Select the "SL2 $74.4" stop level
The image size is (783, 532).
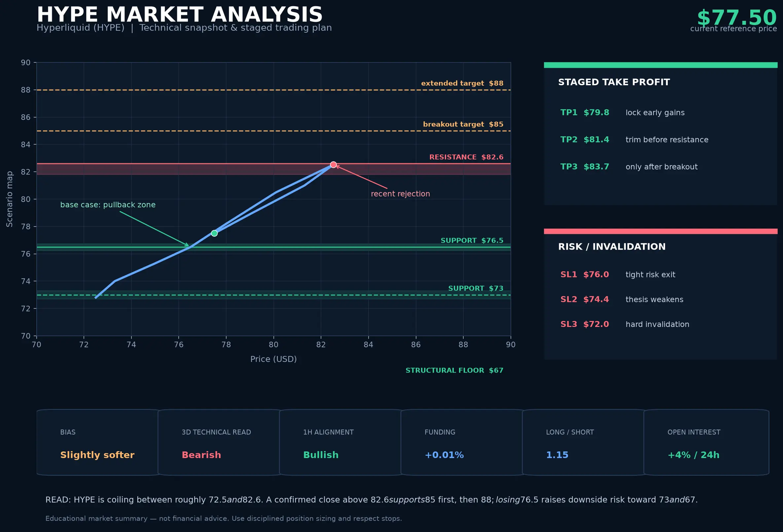[x=585, y=300]
